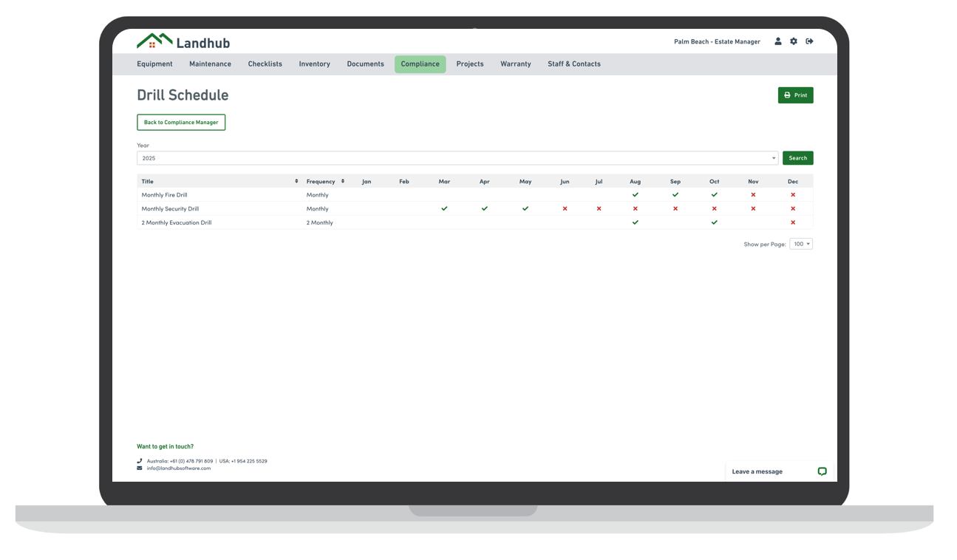The width and height of the screenshot is (957, 560).
Task: Click 2 Monthly Evacuation Drill December cross
Action: pyautogui.click(x=793, y=222)
